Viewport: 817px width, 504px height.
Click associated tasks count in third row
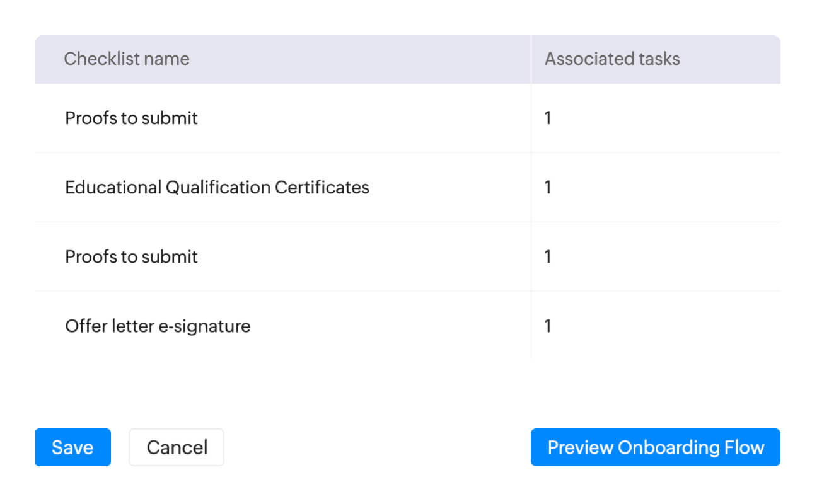[548, 257]
